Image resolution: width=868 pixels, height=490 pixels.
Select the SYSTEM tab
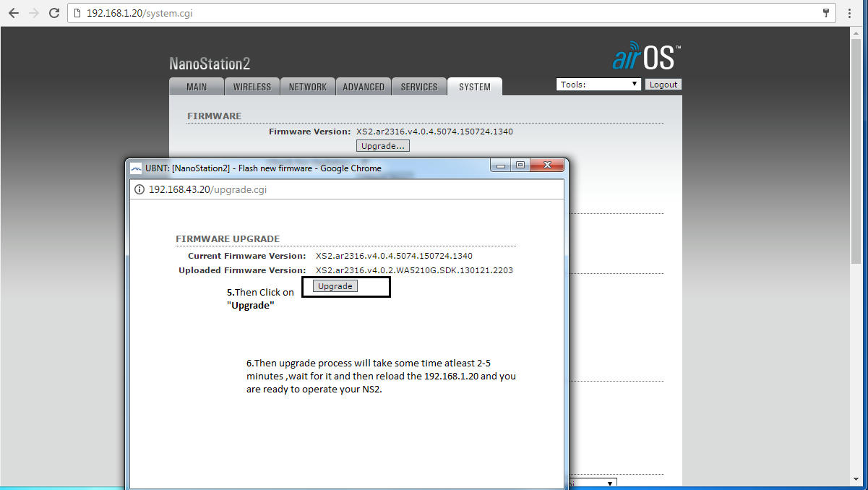tap(475, 87)
